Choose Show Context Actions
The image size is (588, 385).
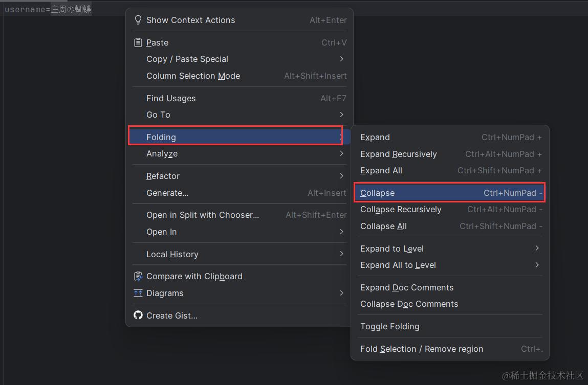point(240,20)
